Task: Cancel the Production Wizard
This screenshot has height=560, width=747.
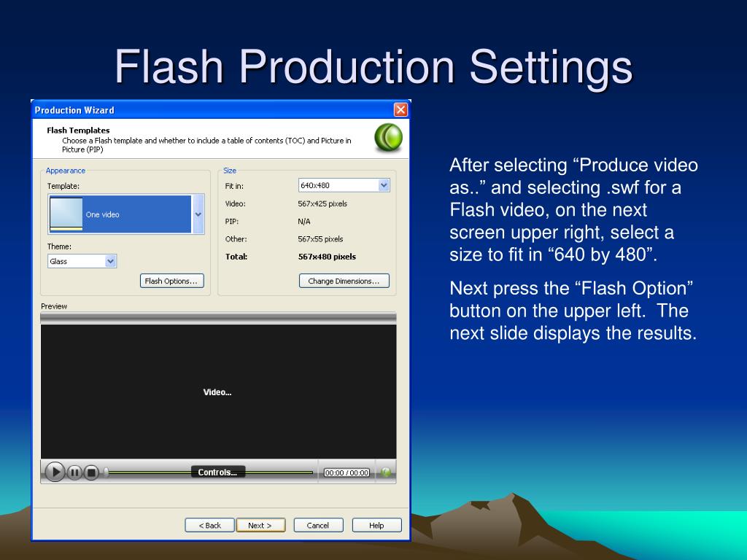Action: pyautogui.click(x=318, y=525)
